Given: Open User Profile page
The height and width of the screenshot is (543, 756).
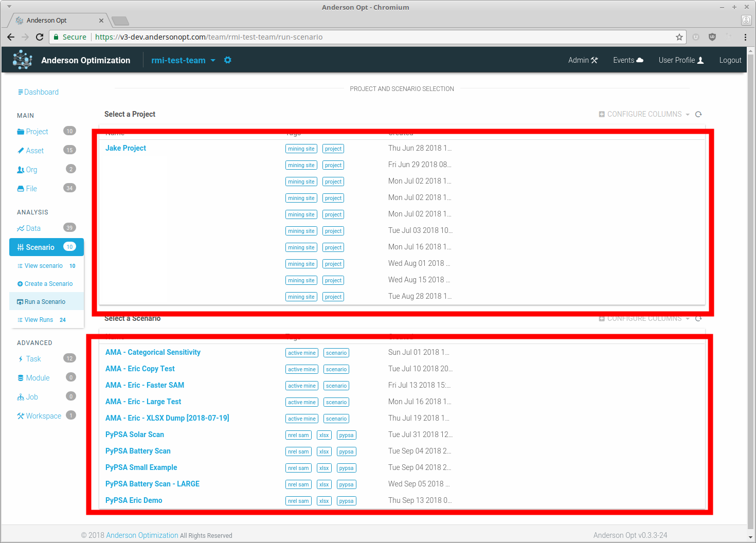Looking at the screenshot, I should click(681, 60).
